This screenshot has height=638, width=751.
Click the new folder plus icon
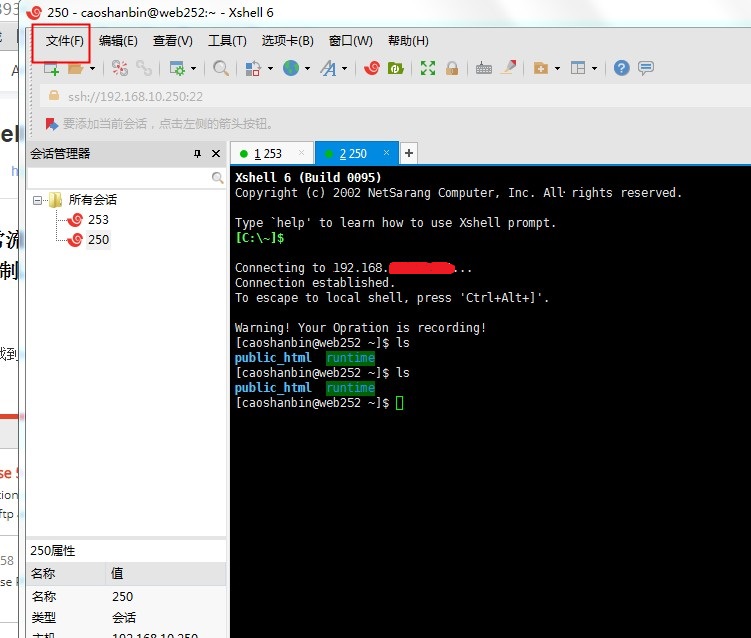540,68
